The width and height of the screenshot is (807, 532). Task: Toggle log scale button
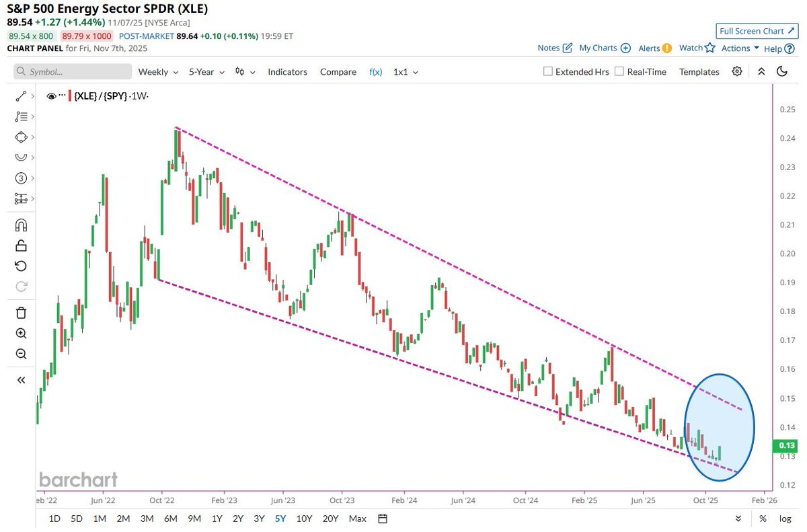[785, 519]
